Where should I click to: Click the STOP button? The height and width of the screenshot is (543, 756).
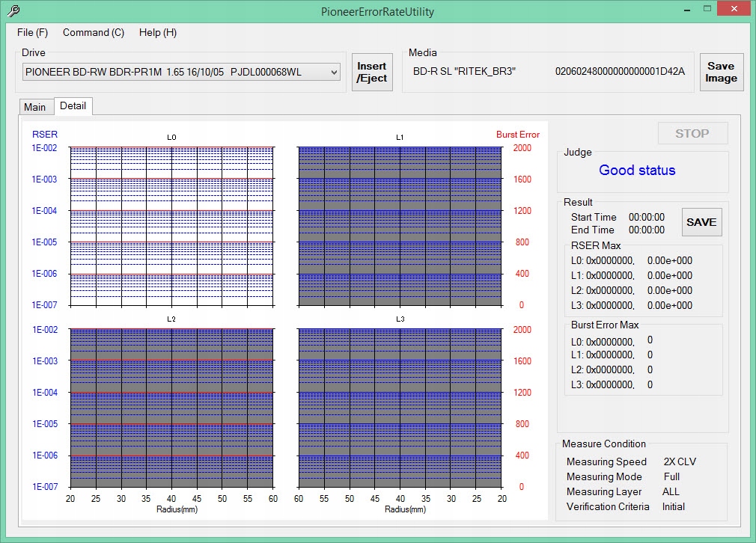692,133
